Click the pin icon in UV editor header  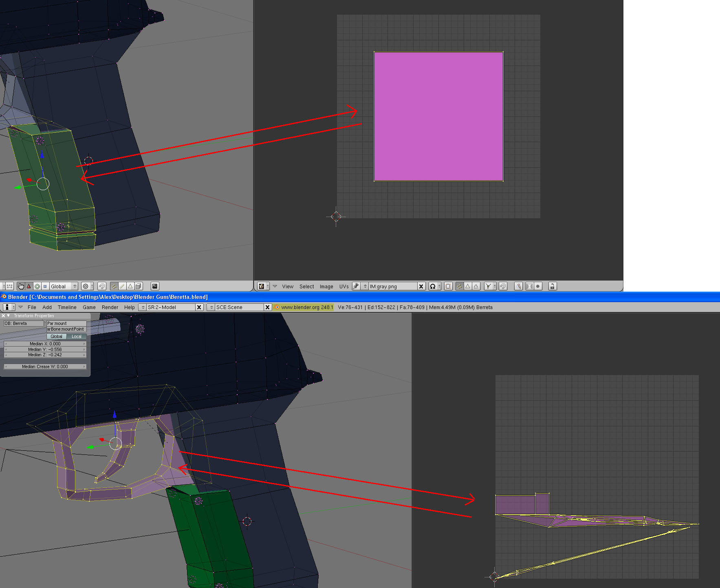(357, 286)
